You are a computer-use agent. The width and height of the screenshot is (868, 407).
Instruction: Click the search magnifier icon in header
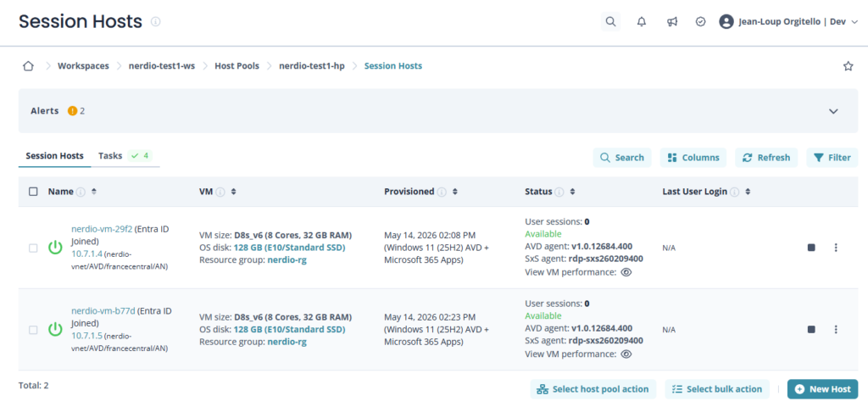pyautogui.click(x=610, y=21)
